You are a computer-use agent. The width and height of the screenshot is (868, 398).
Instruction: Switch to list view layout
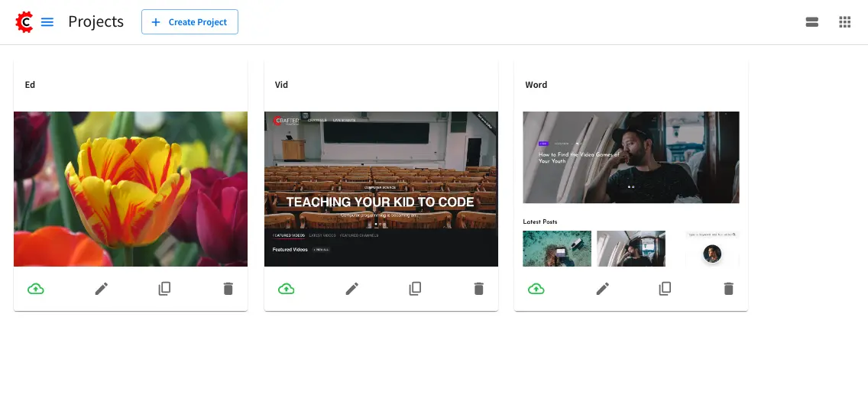811,22
